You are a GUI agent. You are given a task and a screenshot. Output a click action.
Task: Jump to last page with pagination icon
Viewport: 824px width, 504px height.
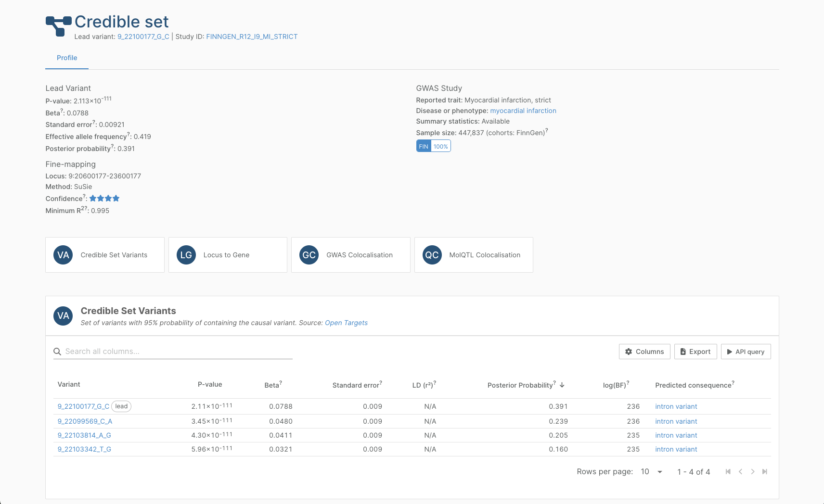(765, 472)
